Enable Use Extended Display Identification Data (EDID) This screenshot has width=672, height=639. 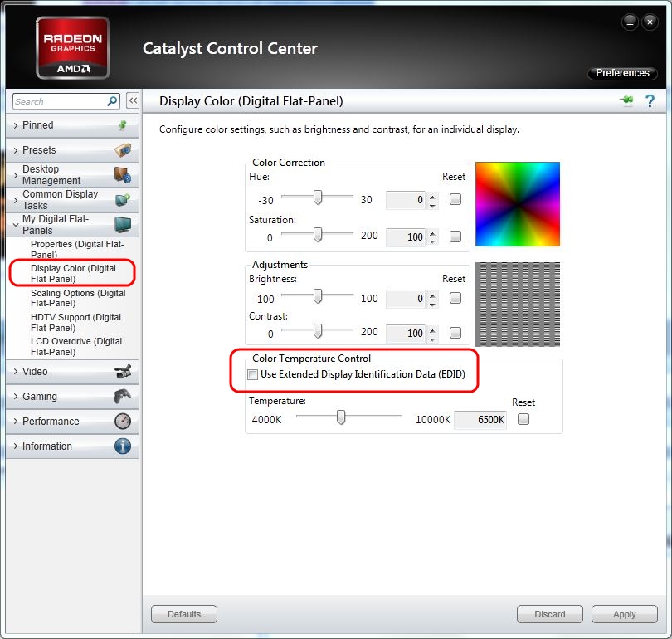252,374
